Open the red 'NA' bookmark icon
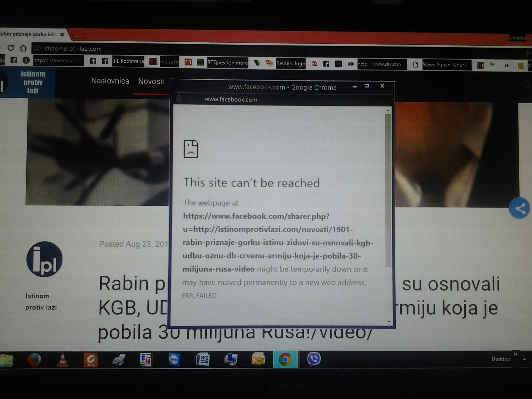Image resolution: width=532 pixels, height=399 pixels. click(x=314, y=64)
